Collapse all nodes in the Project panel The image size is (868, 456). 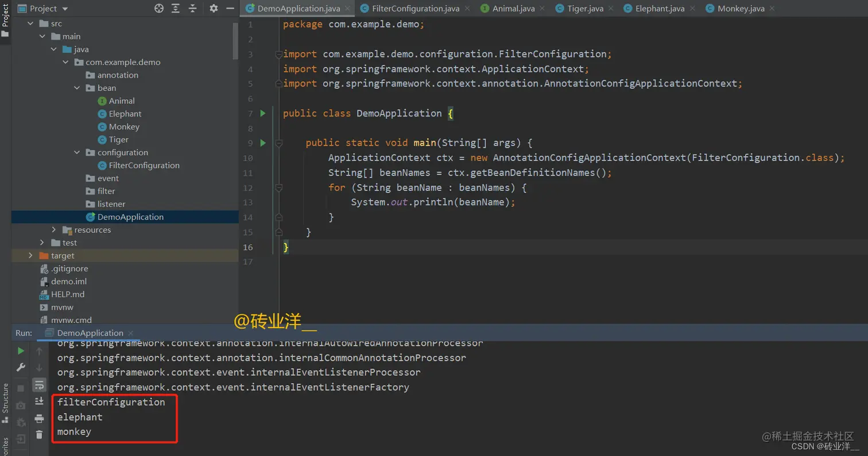[x=192, y=9]
